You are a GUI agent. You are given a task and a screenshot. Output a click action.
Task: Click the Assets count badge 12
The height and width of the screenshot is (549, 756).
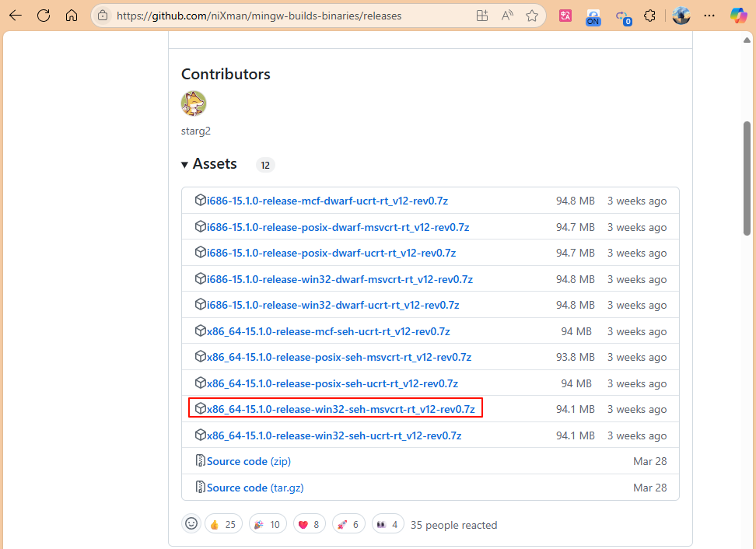pos(265,165)
